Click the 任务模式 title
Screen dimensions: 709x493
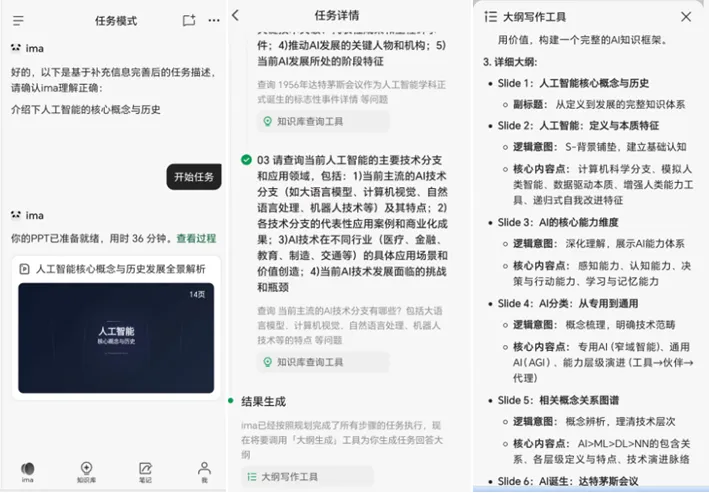(116, 21)
